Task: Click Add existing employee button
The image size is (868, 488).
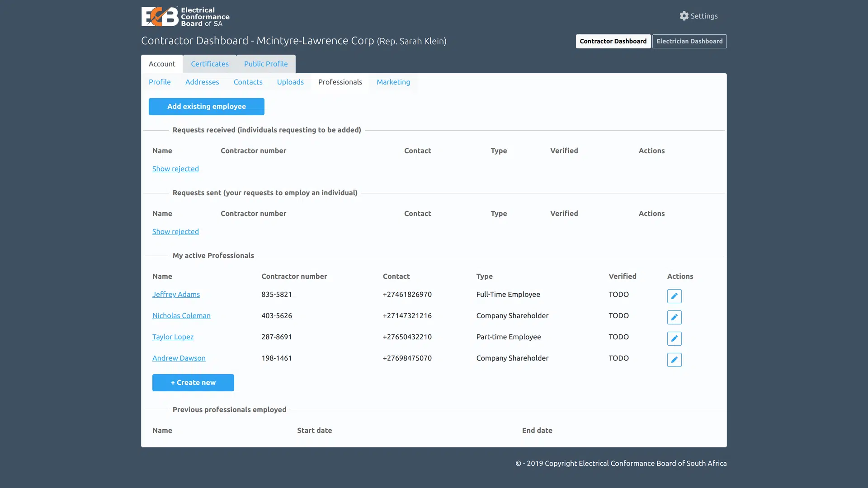Action: point(206,106)
